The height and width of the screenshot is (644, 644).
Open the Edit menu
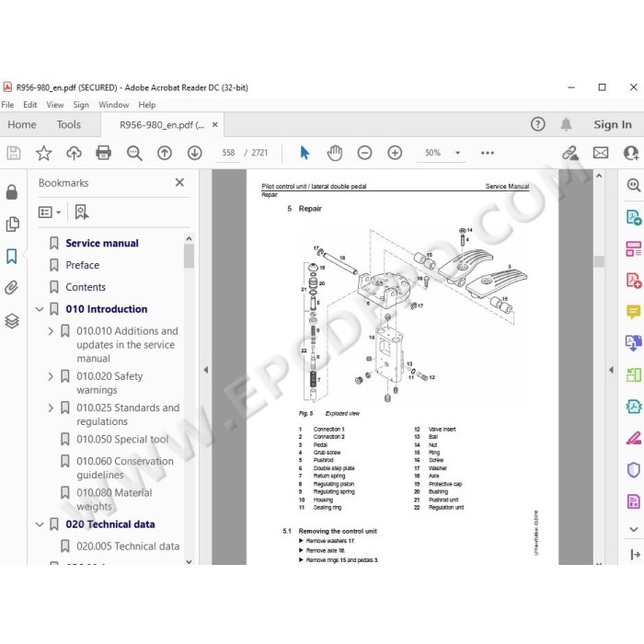click(30, 105)
